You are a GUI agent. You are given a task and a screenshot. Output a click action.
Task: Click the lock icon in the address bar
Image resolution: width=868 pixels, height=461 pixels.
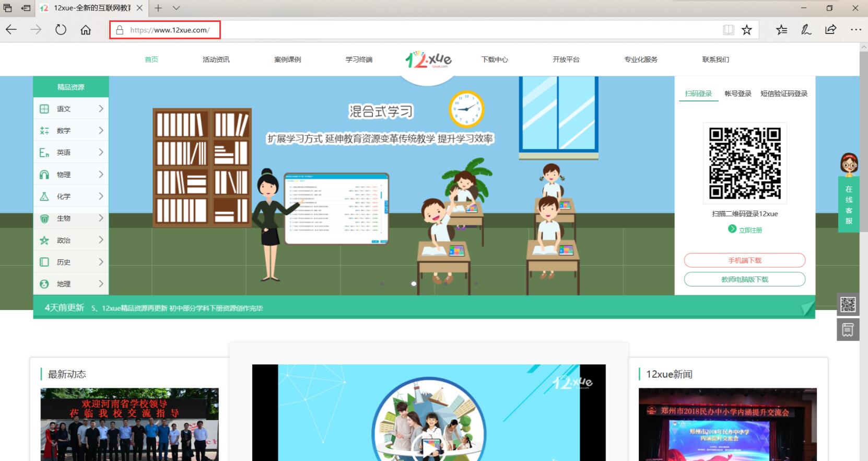(x=120, y=30)
